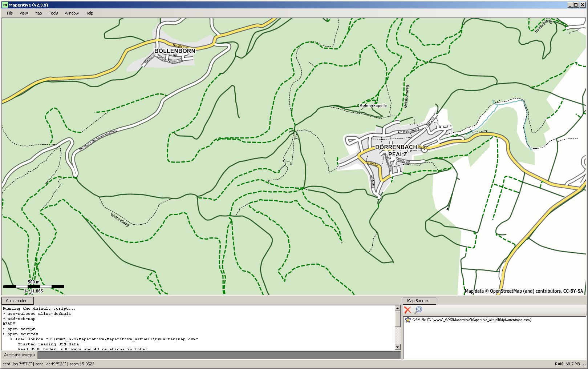Open the Window menu
Screen dimensions: 588x369
[x=72, y=13]
